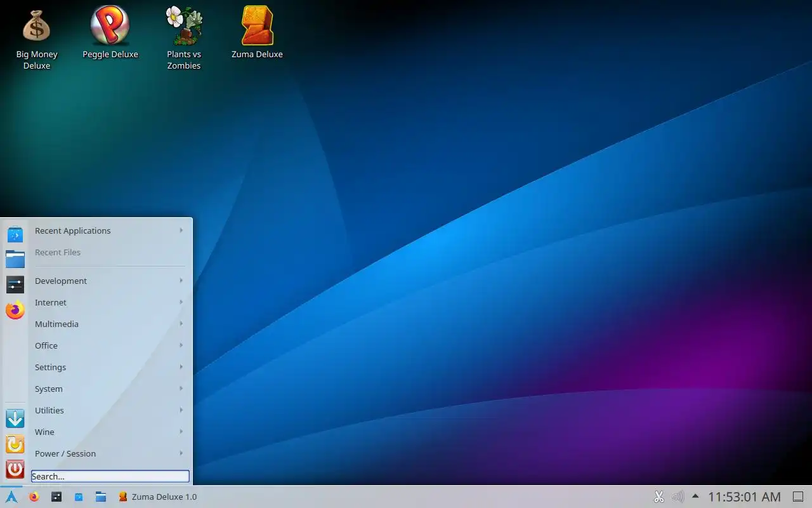Image resolution: width=812 pixels, height=508 pixels.
Task: Click the 11:53:01 AM clock
Action: tap(744, 497)
